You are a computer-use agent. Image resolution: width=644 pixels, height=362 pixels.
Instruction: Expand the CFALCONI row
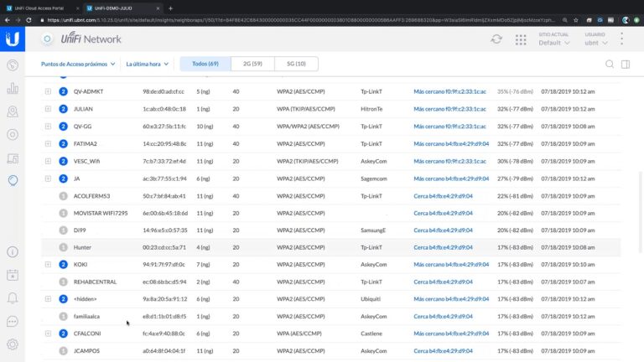coord(48,334)
